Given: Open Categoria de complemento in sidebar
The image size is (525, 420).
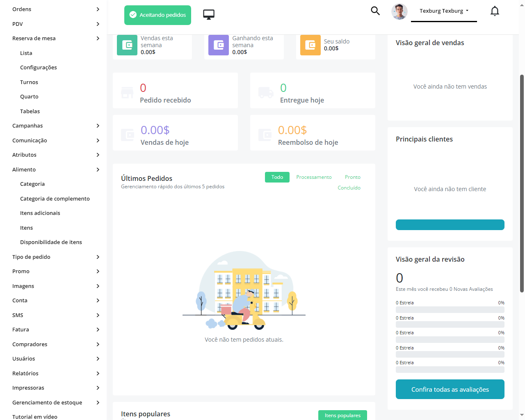Looking at the screenshot, I should click(55, 199).
